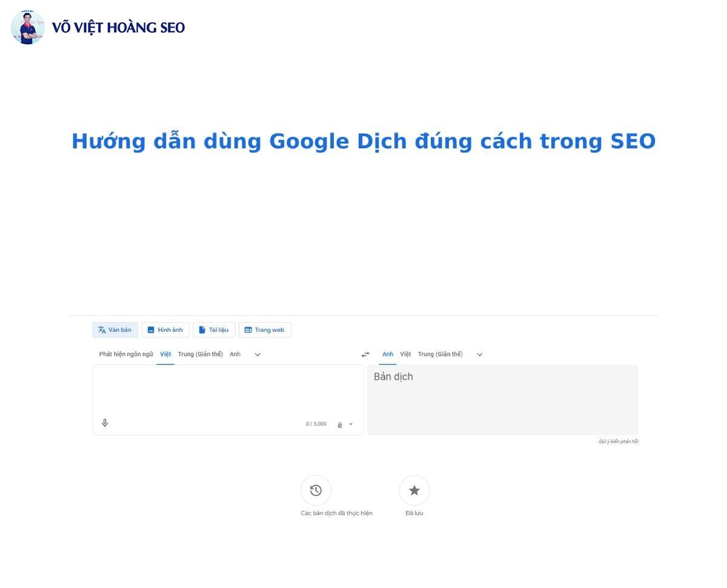Image resolution: width=727 pixels, height=588 pixels.
Task: Expand the source language list chevron
Action: pos(257,354)
